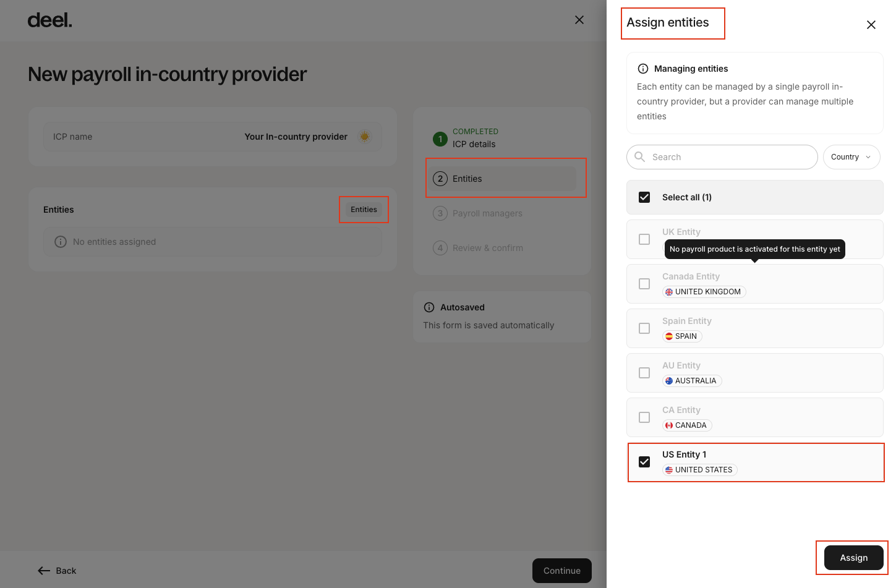This screenshot has width=896, height=588.
Task: Open the Country filter dropdown
Action: [851, 157]
